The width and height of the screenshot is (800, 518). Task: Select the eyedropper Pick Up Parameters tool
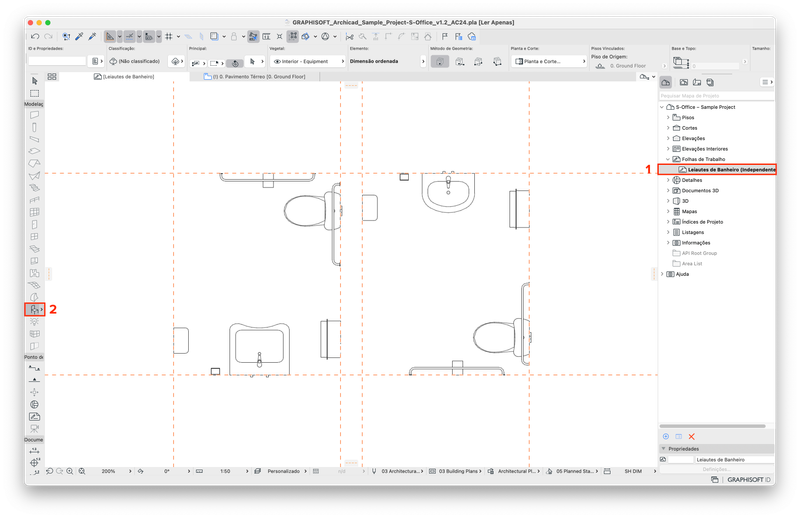[x=79, y=36]
